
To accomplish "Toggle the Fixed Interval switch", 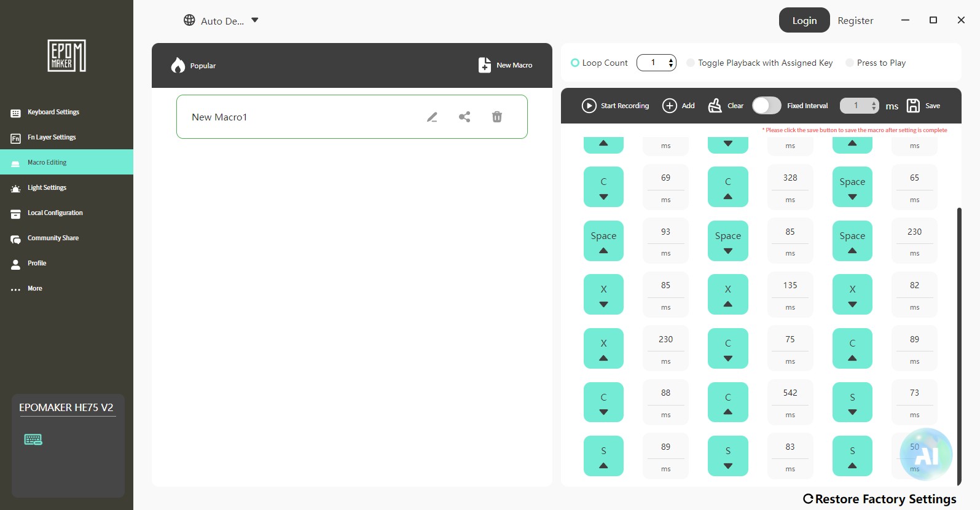I will tap(766, 106).
